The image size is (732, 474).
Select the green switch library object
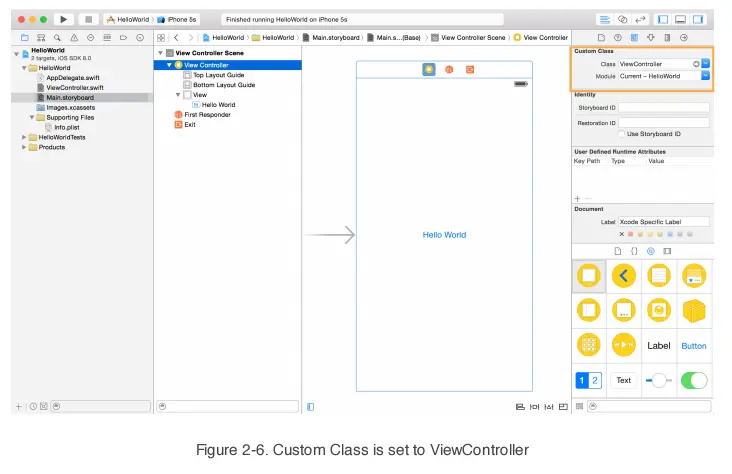pos(694,381)
